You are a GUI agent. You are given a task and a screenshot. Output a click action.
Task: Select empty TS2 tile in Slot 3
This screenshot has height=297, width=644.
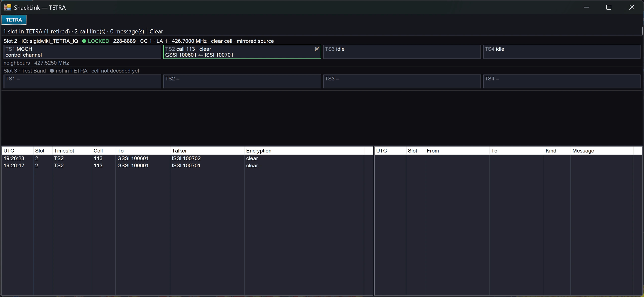(x=242, y=81)
